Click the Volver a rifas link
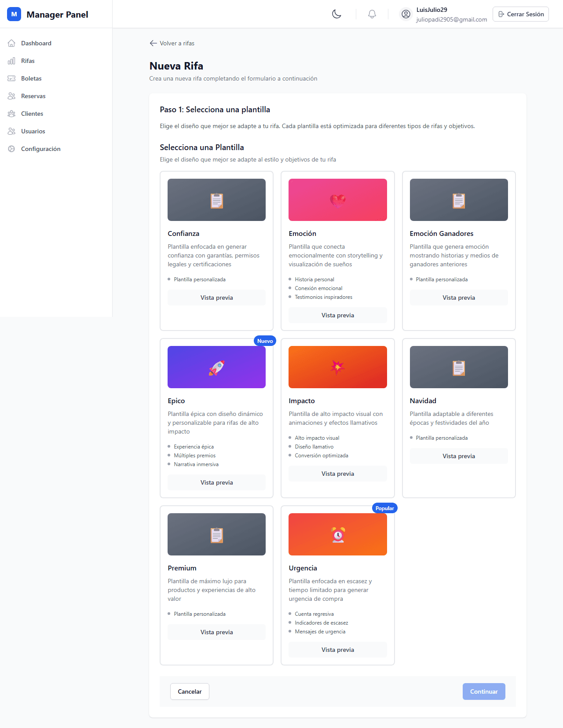The image size is (563, 728). coord(172,43)
